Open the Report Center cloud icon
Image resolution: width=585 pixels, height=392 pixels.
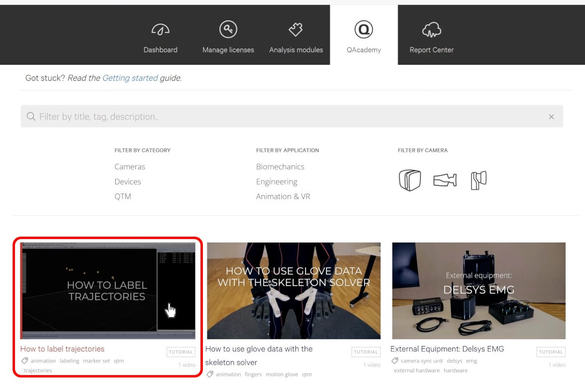click(431, 30)
